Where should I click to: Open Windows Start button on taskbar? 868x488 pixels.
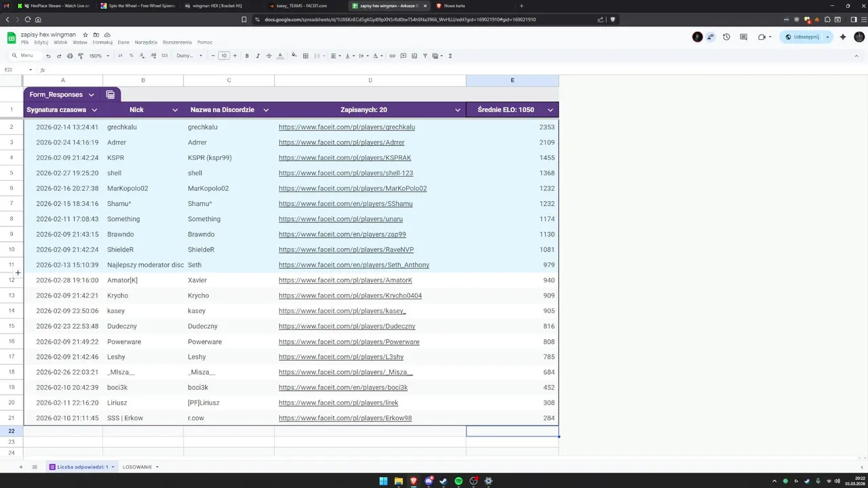(383, 481)
